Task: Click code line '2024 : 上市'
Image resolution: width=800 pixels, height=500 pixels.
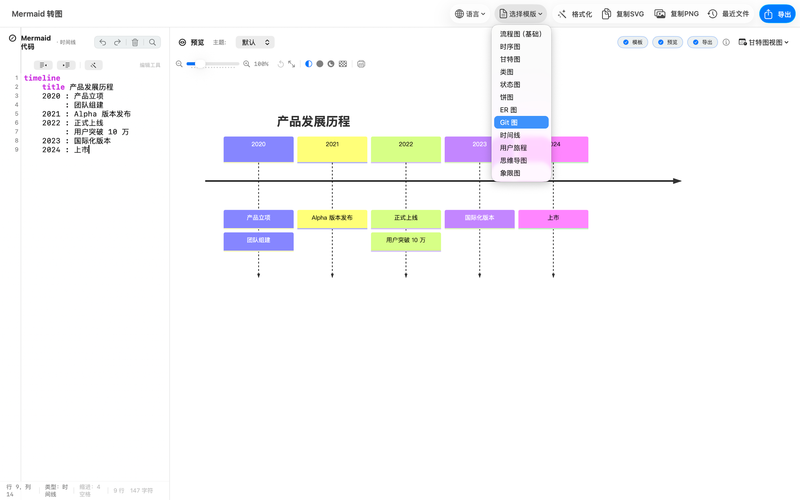Action: [x=66, y=149]
